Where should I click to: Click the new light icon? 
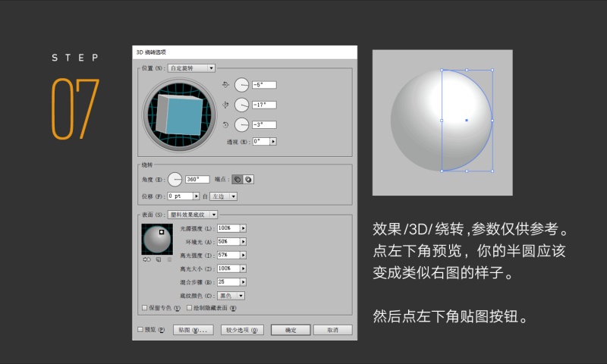click(159, 259)
